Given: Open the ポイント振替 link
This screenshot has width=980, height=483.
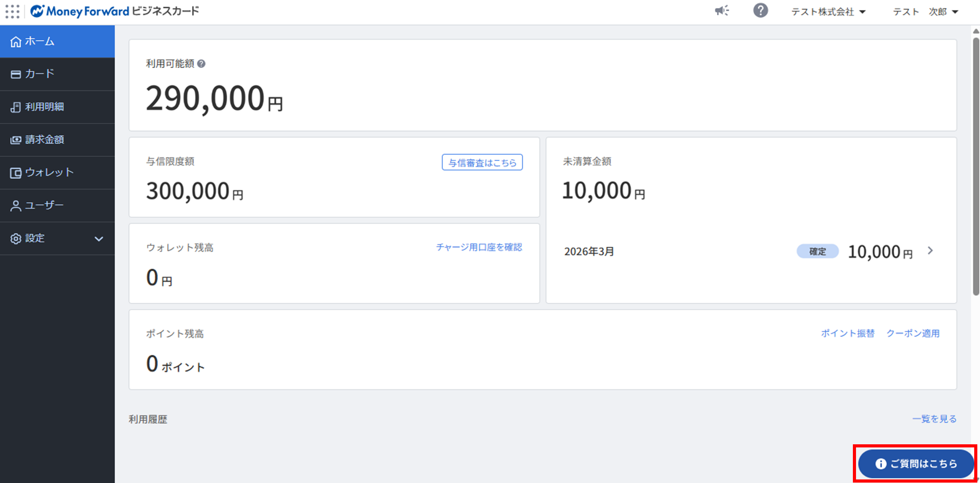Looking at the screenshot, I should pyautogui.click(x=847, y=334).
